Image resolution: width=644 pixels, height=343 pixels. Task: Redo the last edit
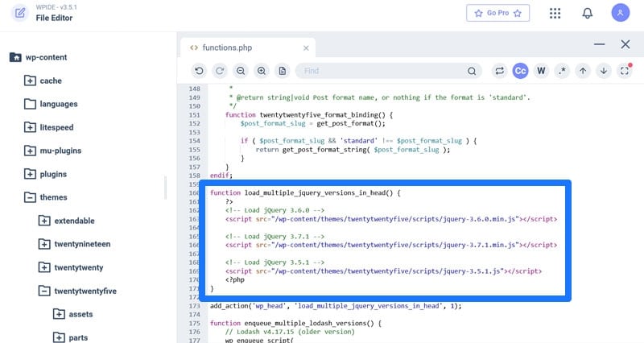pyautogui.click(x=220, y=71)
